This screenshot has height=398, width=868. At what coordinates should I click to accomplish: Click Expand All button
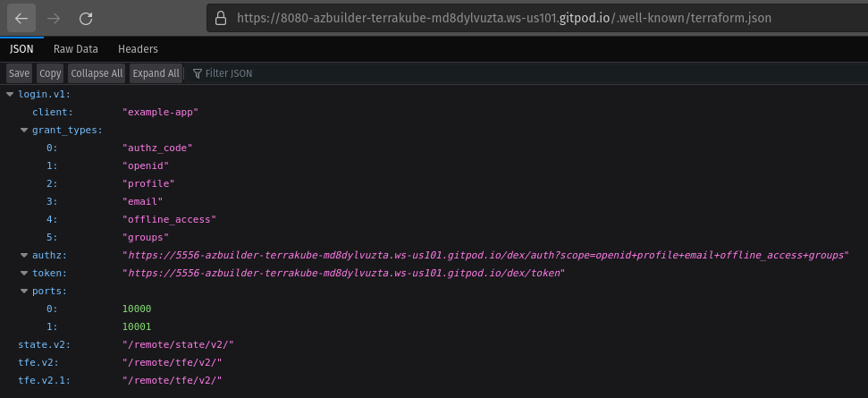[156, 73]
